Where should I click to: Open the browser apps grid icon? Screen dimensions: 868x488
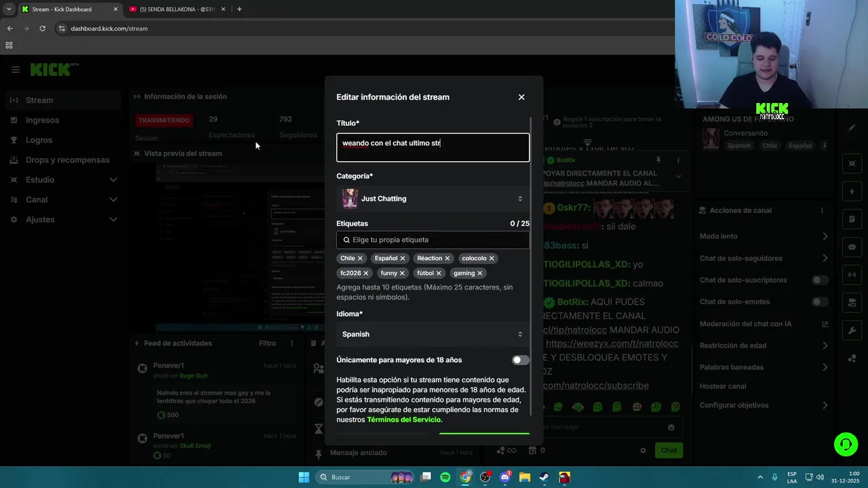(x=9, y=45)
